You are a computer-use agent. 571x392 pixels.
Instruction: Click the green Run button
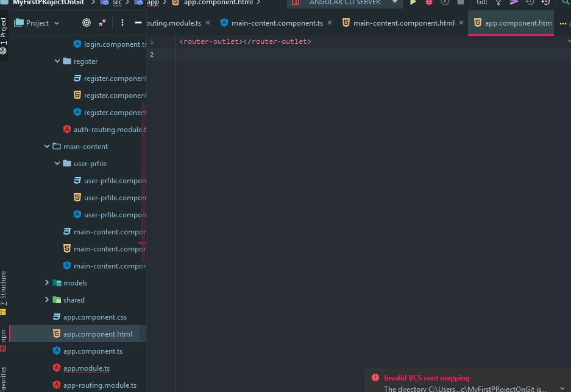coord(413,3)
